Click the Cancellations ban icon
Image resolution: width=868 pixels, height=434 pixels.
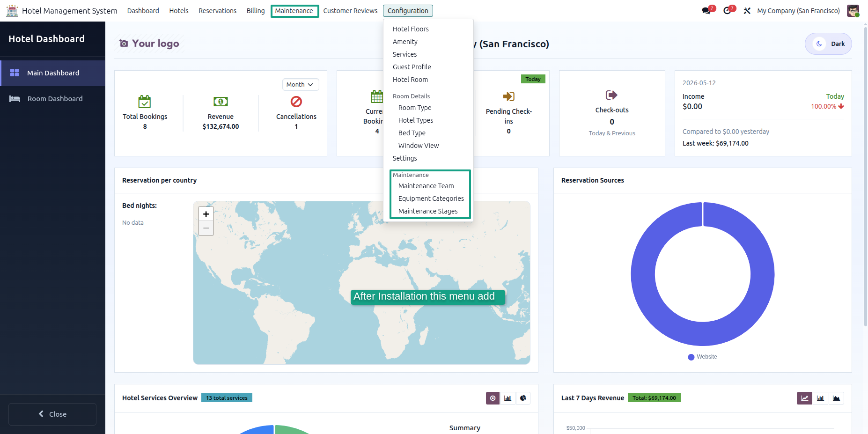[x=296, y=102]
